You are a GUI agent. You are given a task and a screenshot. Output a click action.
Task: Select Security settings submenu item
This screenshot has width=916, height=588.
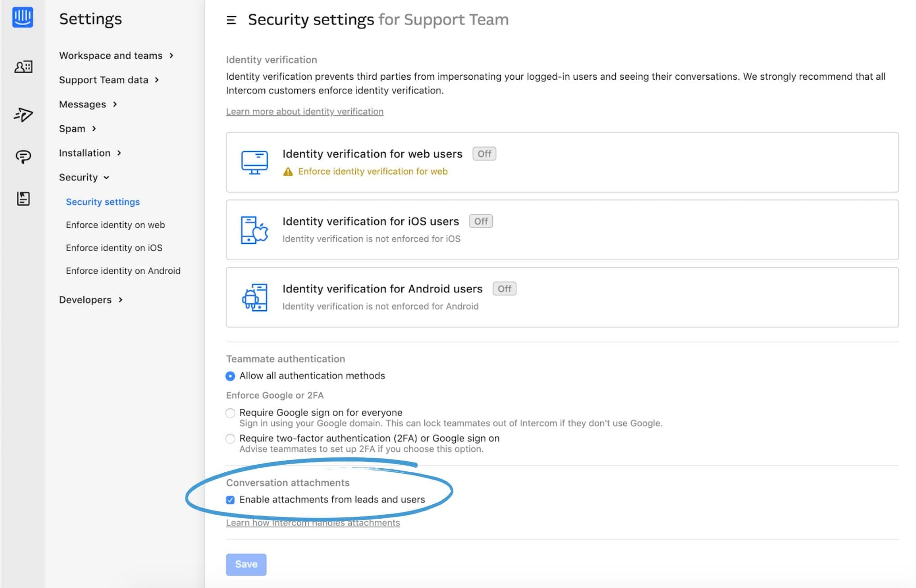tap(103, 202)
